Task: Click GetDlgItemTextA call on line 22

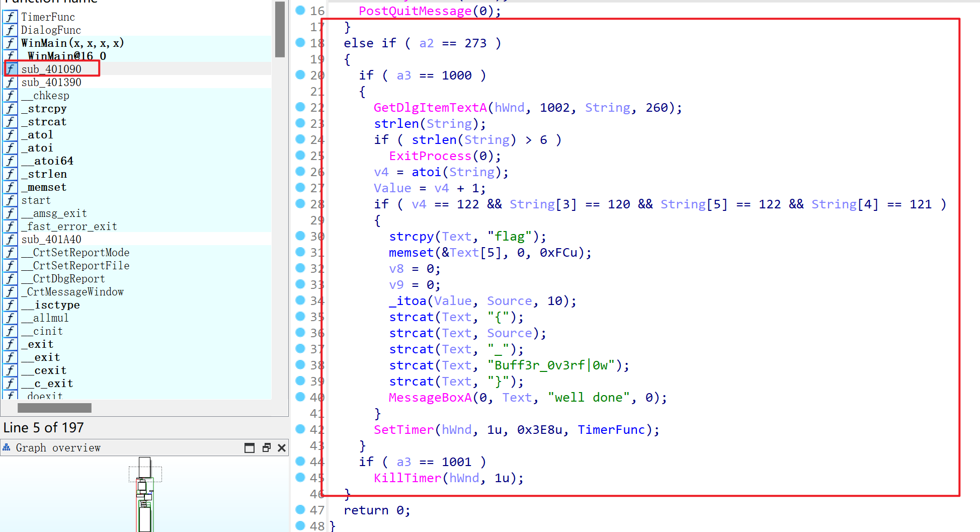Action: (x=430, y=108)
